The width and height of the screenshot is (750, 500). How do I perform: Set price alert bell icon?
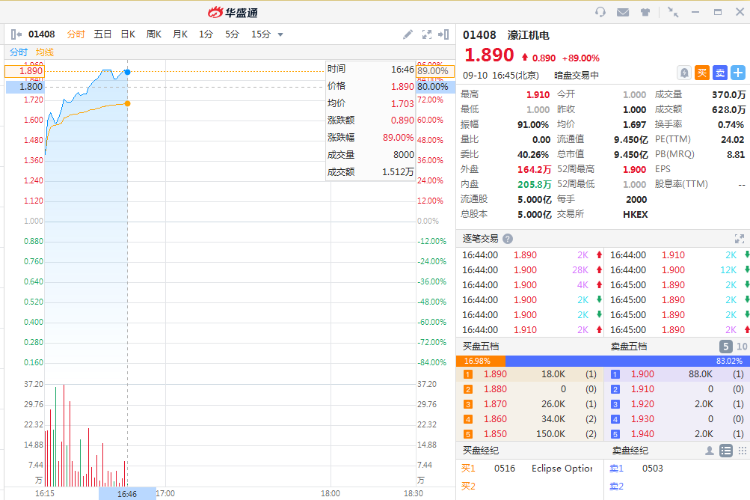684,72
